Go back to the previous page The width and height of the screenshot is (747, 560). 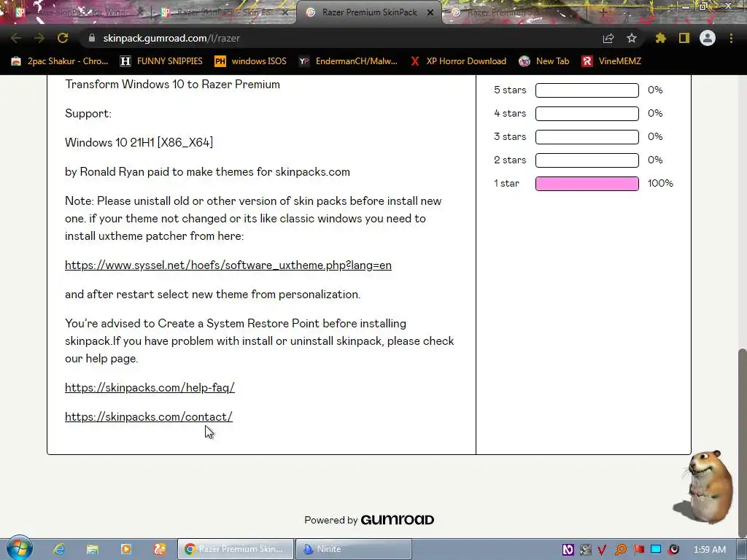(x=16, y=38)
